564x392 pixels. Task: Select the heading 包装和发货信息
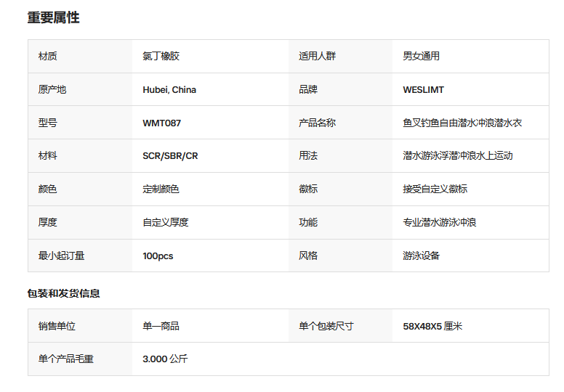pyautogui.click(x=63, y=293)
